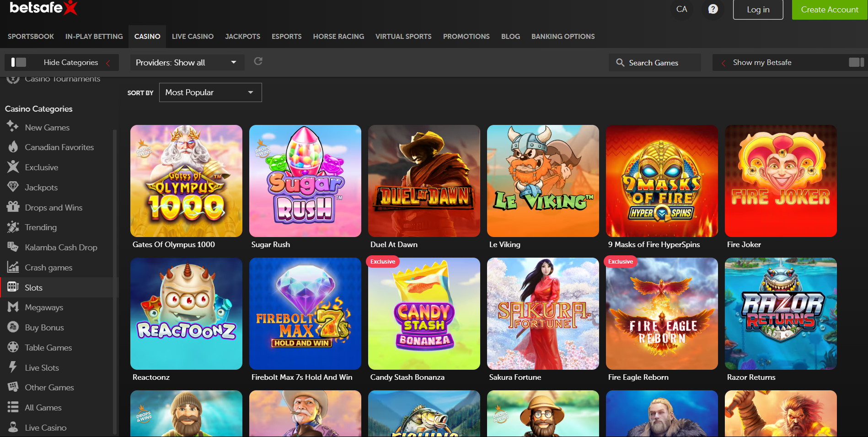
Task: Click the category sidebar scrollbar
Action: point(114,281)
